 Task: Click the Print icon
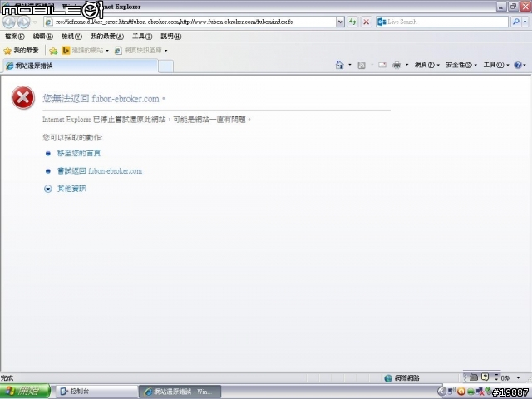397,65
